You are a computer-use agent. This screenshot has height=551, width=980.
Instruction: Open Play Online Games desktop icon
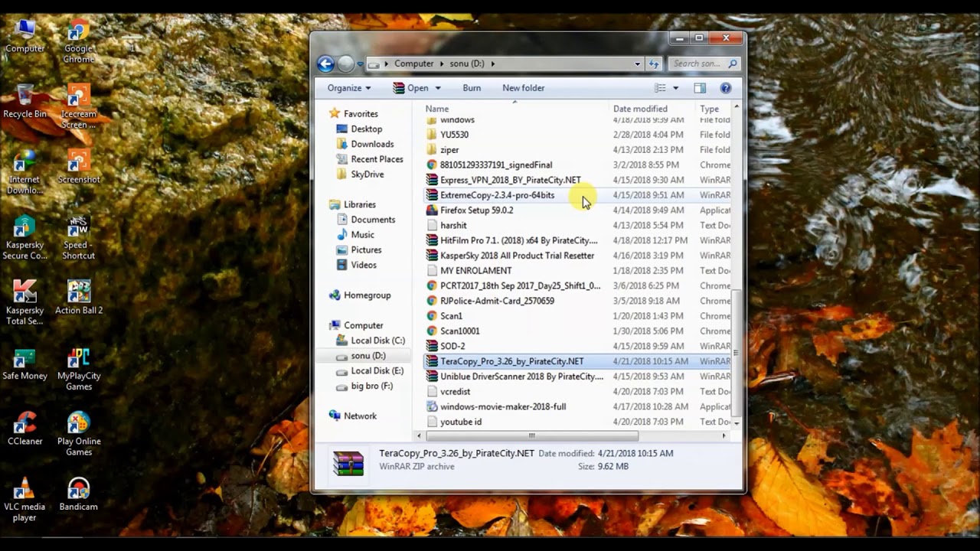78,434
